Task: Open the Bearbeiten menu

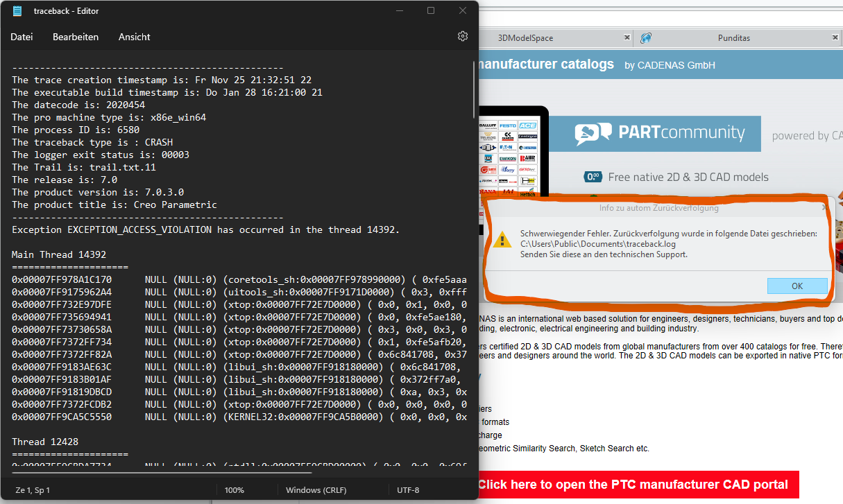Action: [76, 37]
